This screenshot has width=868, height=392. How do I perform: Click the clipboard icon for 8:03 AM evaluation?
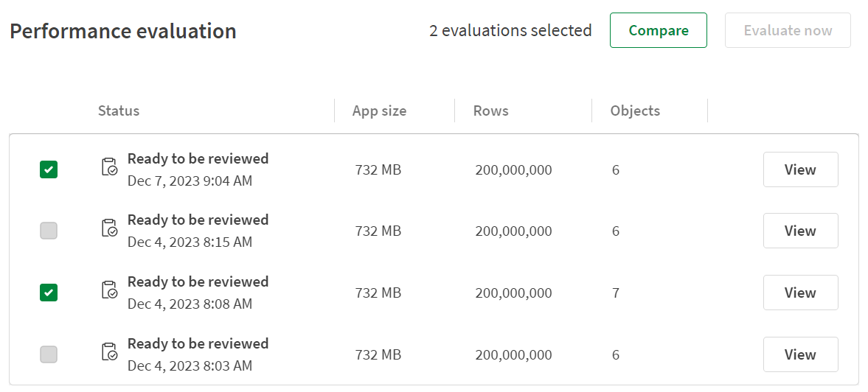108,352
